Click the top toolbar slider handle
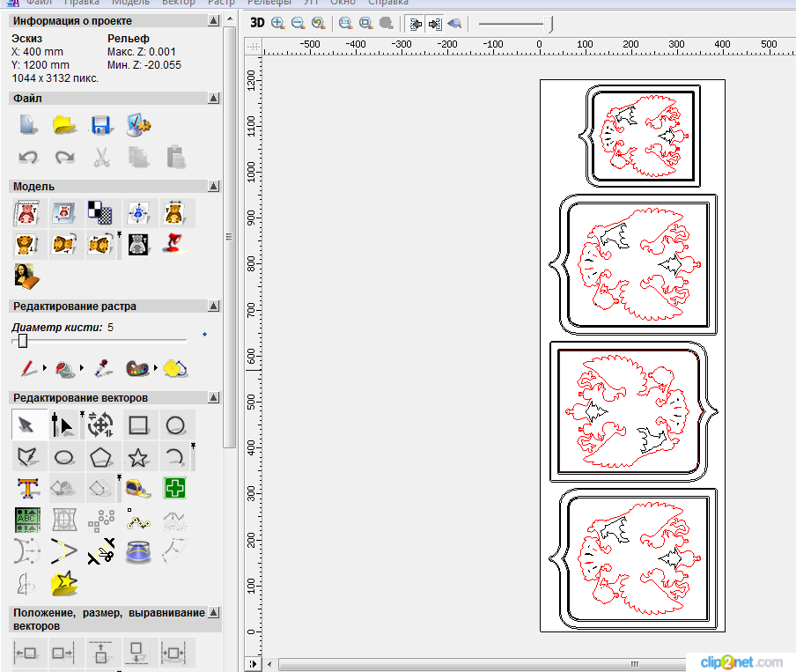796x672 pixels. [549, 24]
